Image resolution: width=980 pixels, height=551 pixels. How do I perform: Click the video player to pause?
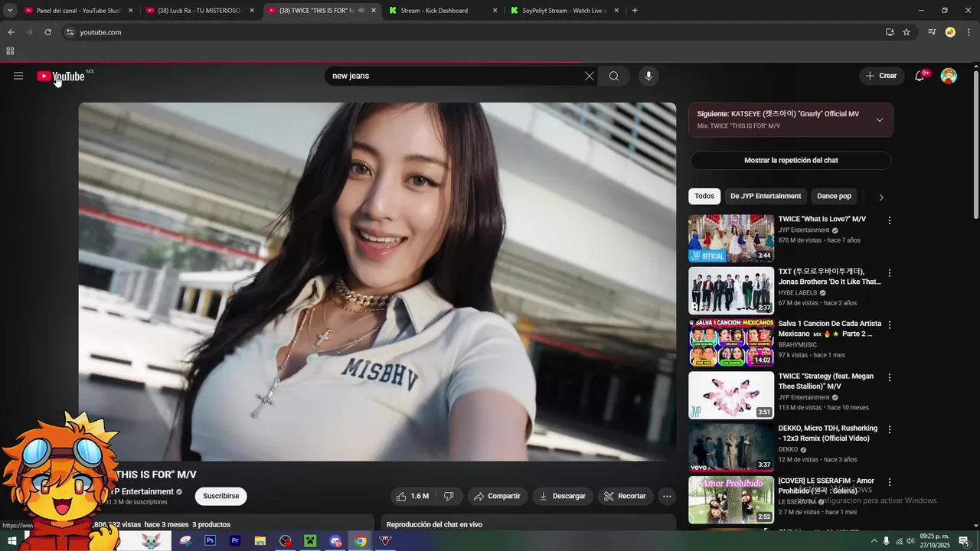pyautogui.click(x=377, y=282)
